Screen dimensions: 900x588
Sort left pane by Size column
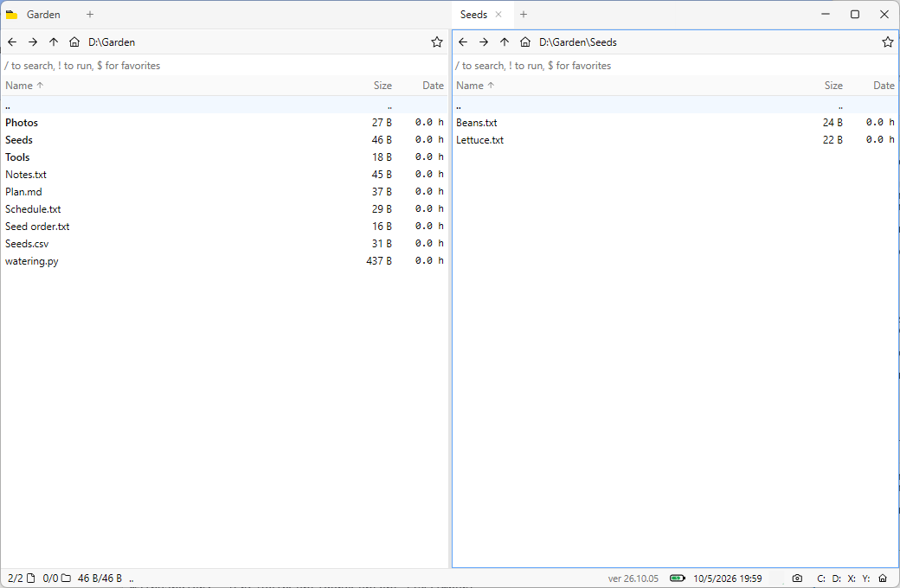click(x=382, y=86)
